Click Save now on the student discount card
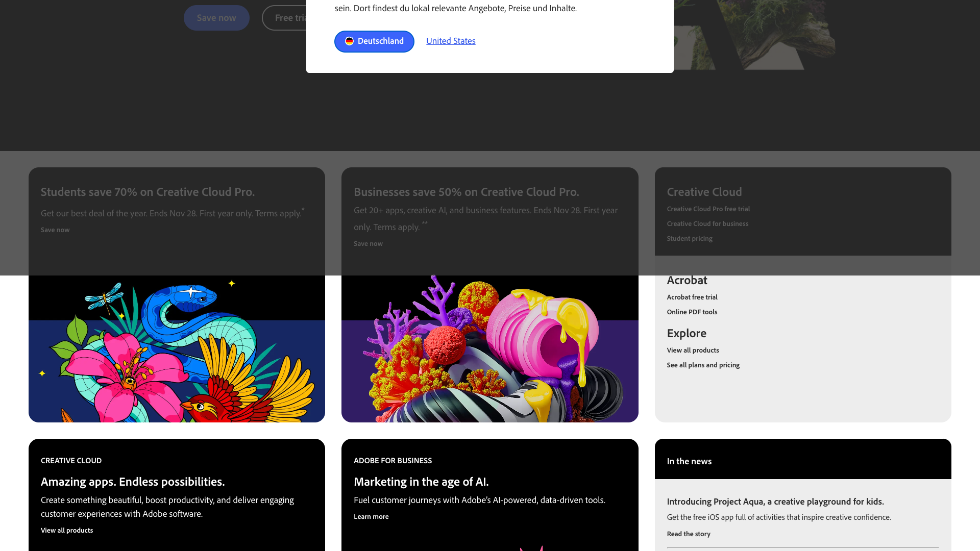The width and height of the screenshot is (980, 551). [x=55, y=230]
